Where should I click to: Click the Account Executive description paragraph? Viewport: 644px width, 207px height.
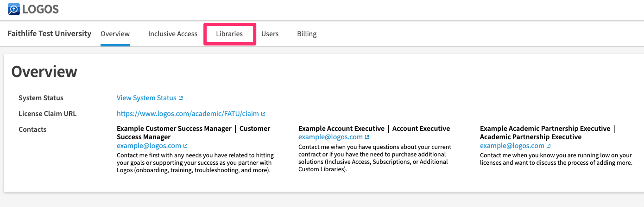coord(375,158)
